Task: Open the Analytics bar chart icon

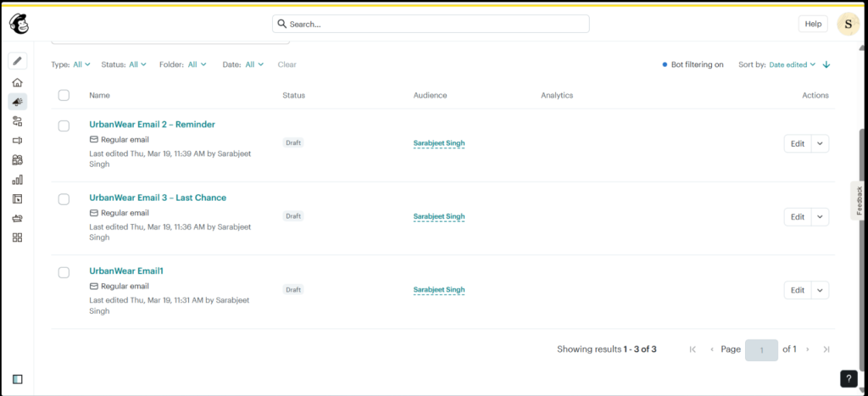Action: (x=17, y=180)
